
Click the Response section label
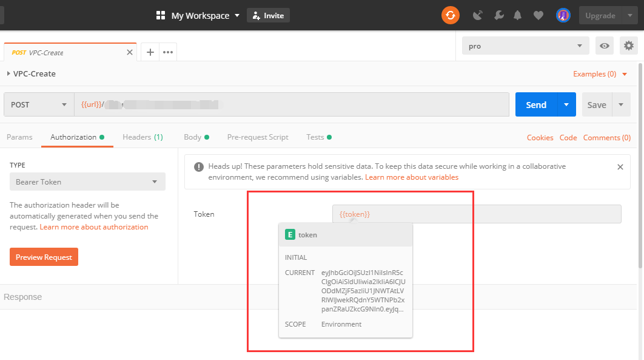[22, 297]
